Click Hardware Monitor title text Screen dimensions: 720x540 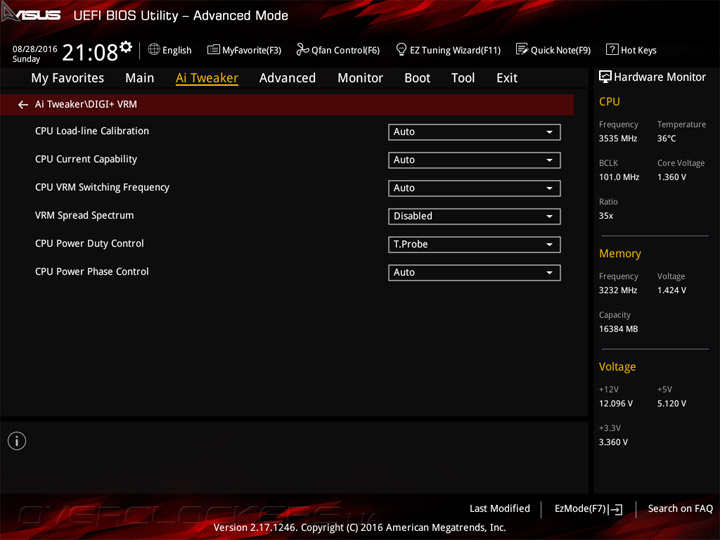[659, 77]
